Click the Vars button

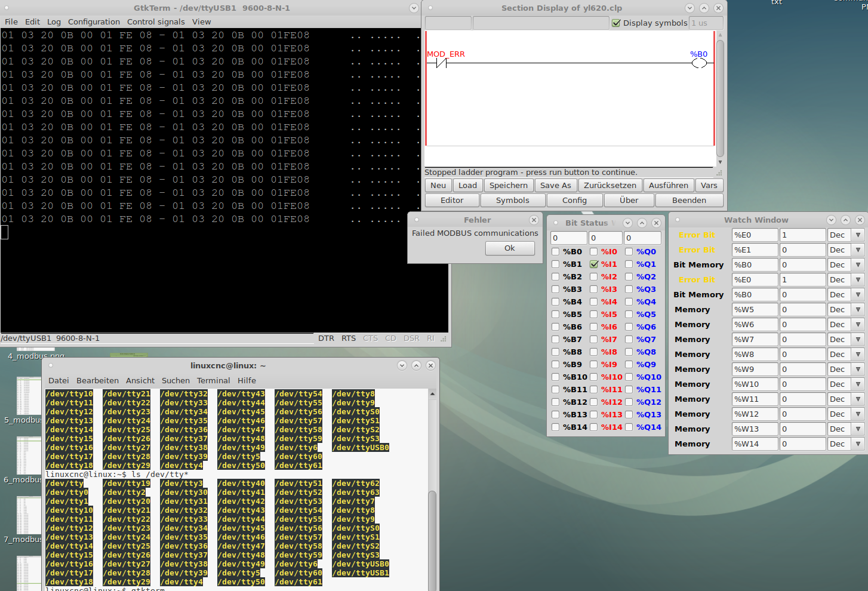pyautogui.click(x=709, y=186)
